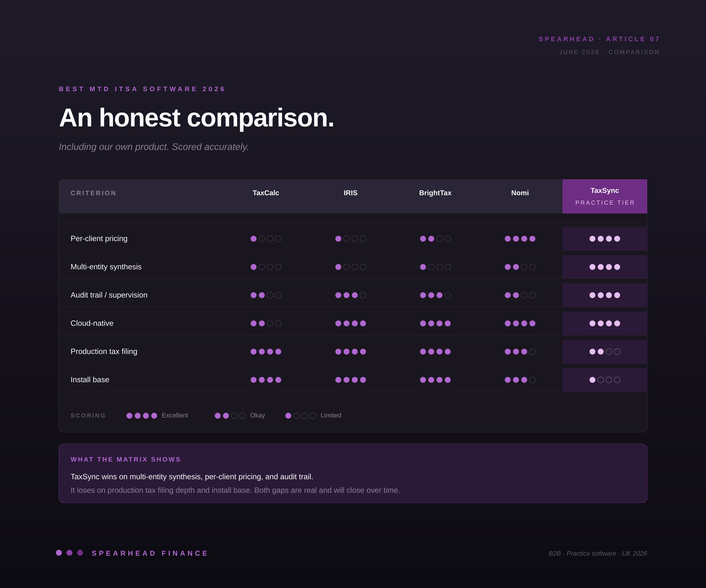Click TaxCalc's Install base dot rating
This screenshot has height=588, width=706.
tap(266, 380)
